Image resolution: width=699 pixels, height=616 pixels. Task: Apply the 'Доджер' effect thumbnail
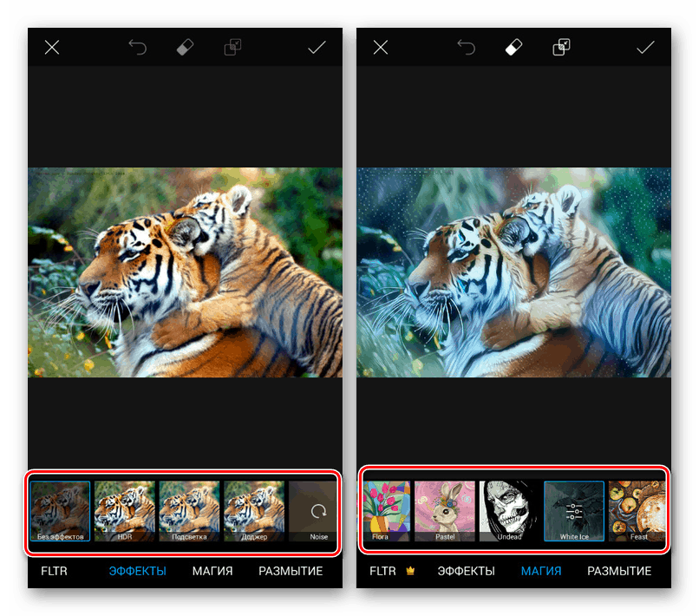254,511
